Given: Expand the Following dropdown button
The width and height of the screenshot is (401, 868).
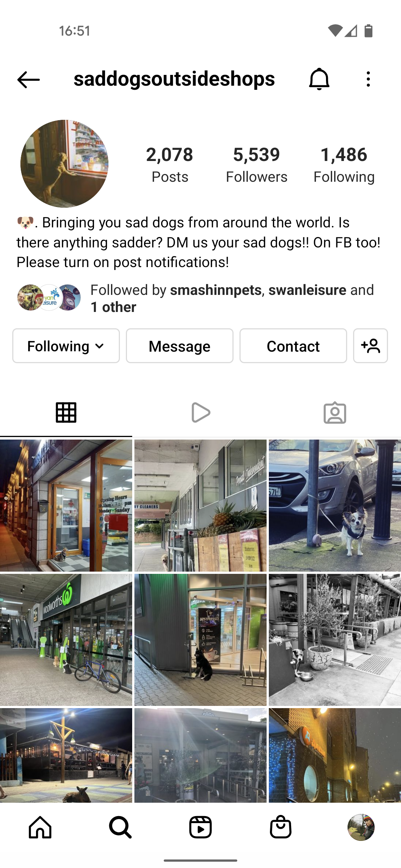Looking at the screenshot, I should click(66, 346).
